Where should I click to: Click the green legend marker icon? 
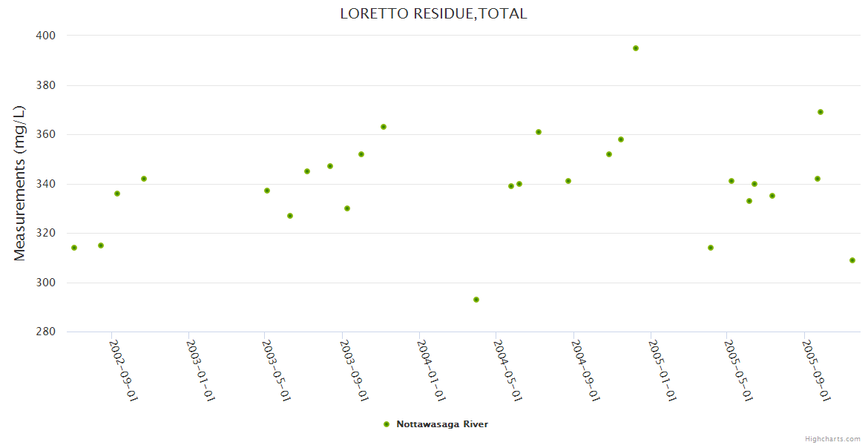(387, 424)
